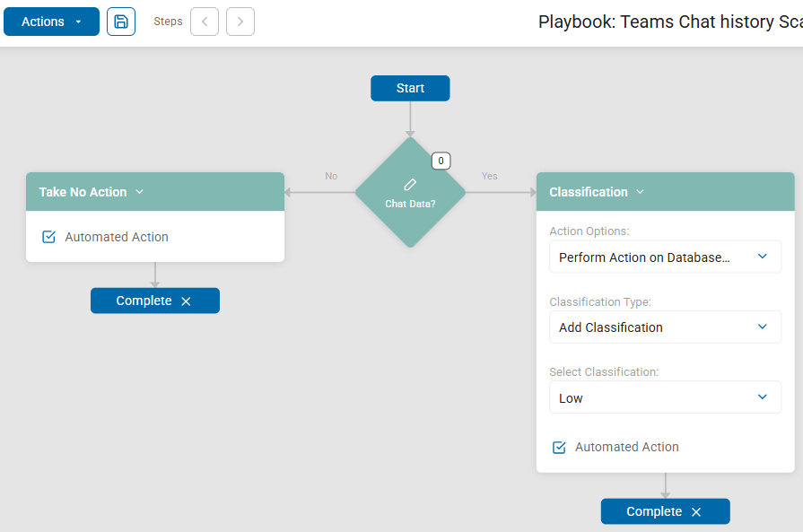Click the save playbook disk icon
This screenshot has width=803, height=532.
[121, 22]
